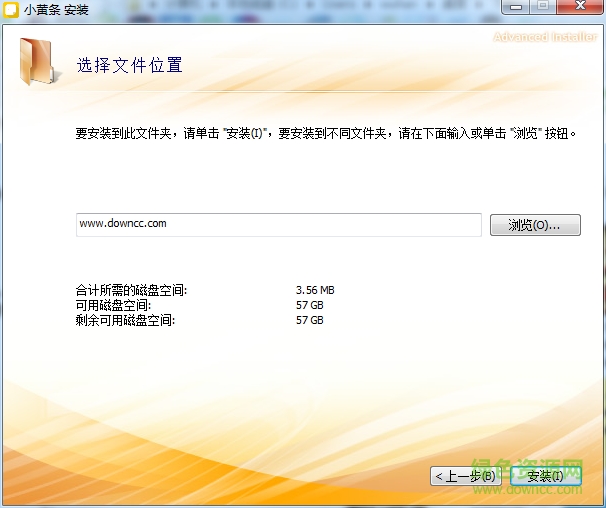Click the Advanced Installer watermark text
This screenshot has height=508, width=606.
tap(546, 37)
